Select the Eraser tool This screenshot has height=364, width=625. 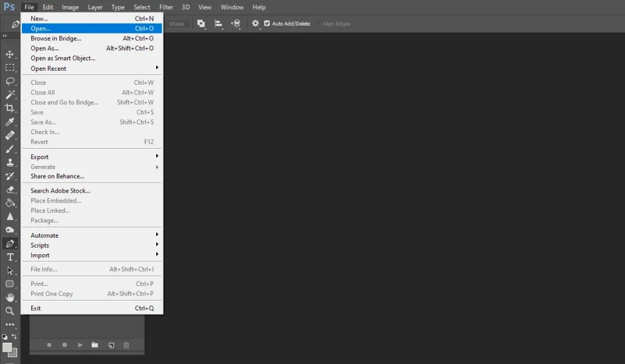tap(10, 190)
